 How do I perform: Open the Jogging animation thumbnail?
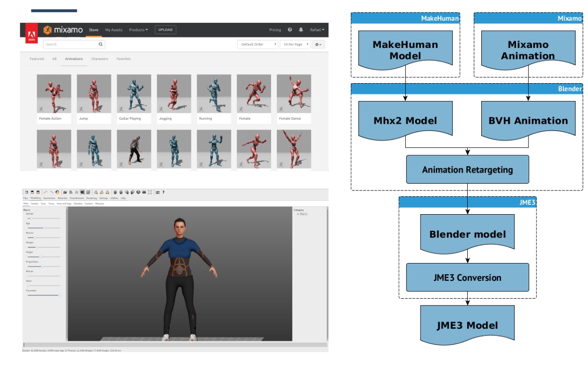tap(174, 94)
